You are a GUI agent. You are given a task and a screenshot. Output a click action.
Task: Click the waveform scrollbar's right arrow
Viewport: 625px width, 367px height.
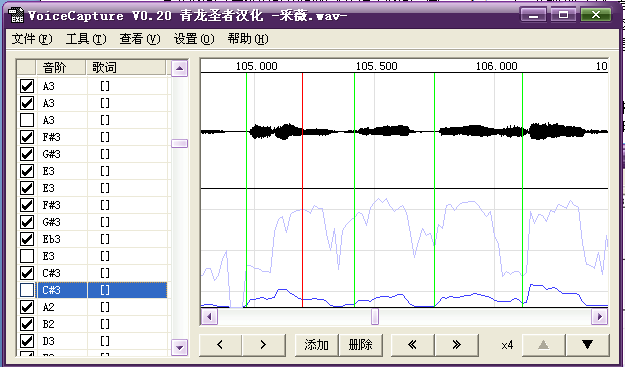tap(599, 317)
